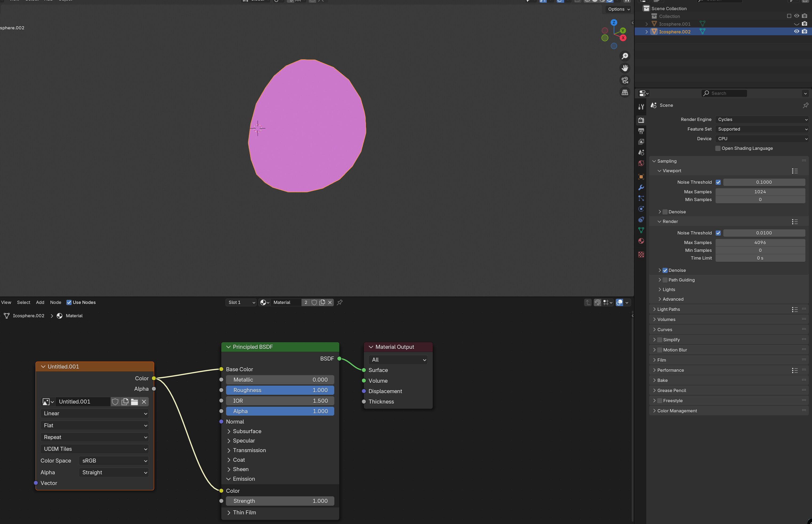
Task: Expand the Subsurface section in Principled BSDF
Action: pyautogui.click(x=229, y=431)
